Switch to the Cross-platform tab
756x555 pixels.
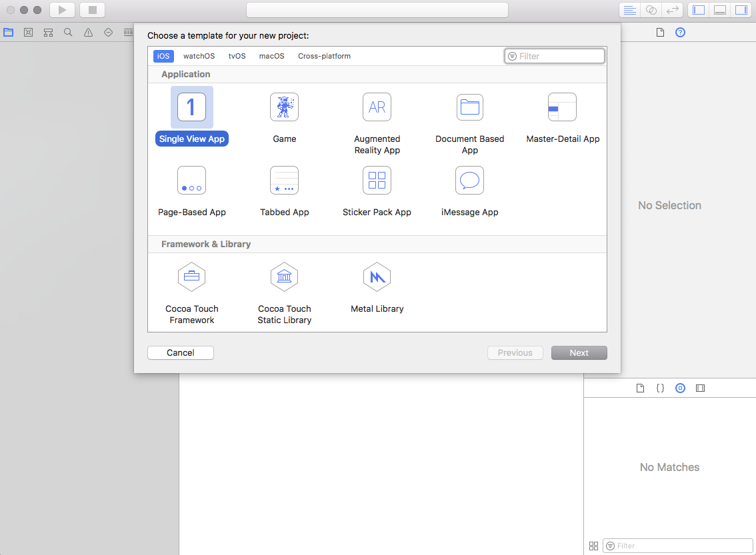pos(324,56)
